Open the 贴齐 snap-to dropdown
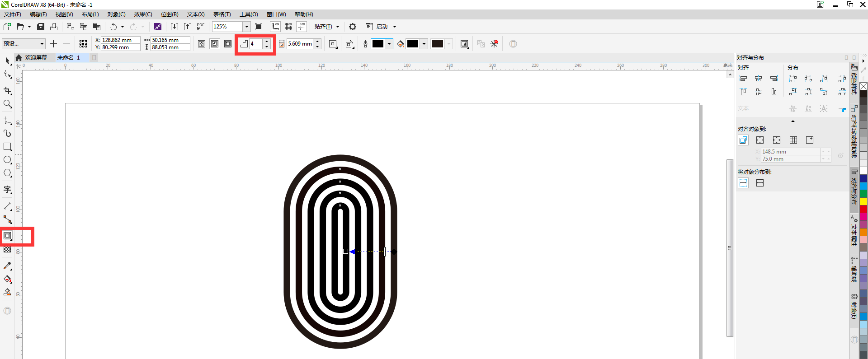 point(337,27)
